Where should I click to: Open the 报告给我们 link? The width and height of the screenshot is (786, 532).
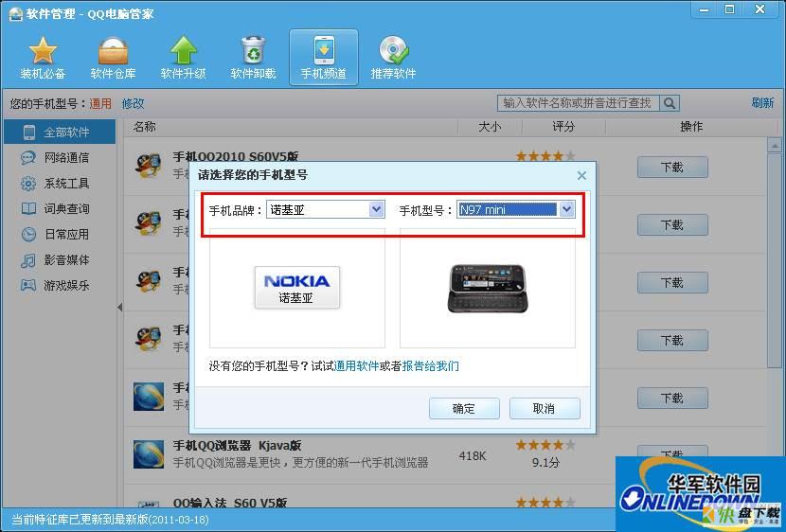coord(430,366)
